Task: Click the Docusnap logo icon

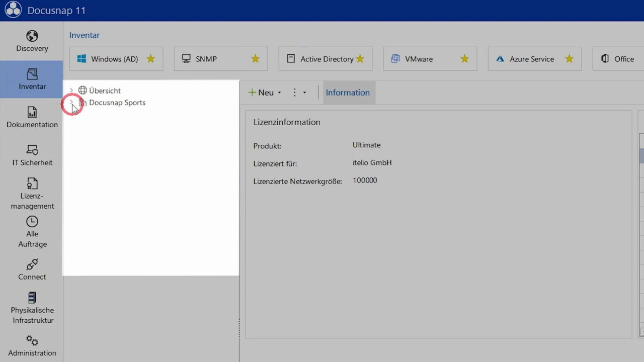Action: click(13, 10)
